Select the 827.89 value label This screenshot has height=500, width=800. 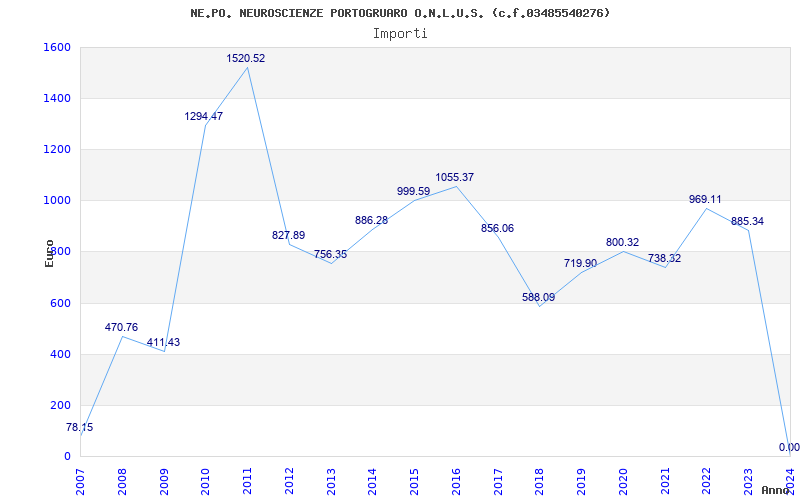click(x=289, y=236)
